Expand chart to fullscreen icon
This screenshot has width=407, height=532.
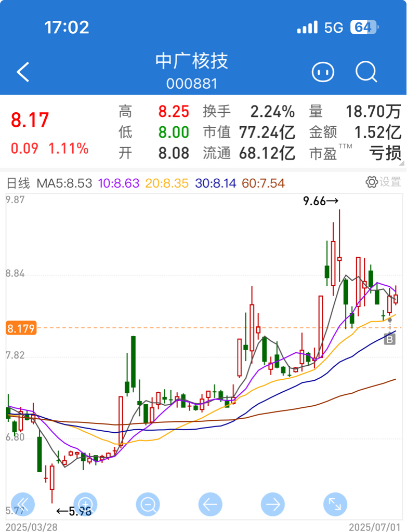click(x=335, y=504)
